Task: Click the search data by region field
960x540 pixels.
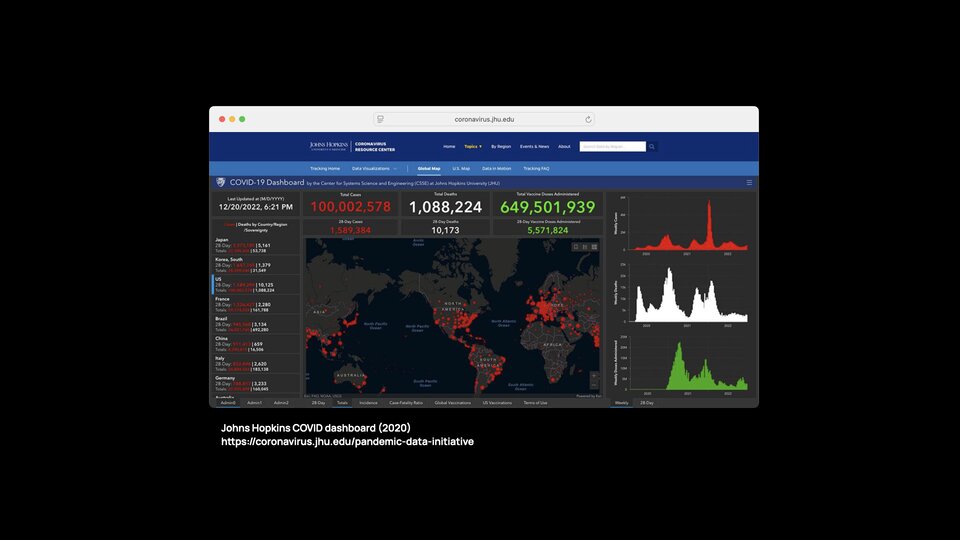Action: pyautogui.click(x=612, y=147)
